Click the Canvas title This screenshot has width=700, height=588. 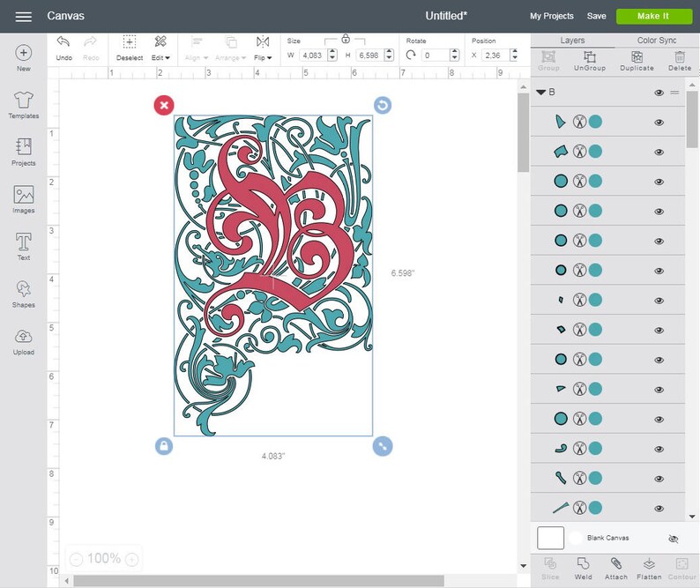[x=65, y=16]
